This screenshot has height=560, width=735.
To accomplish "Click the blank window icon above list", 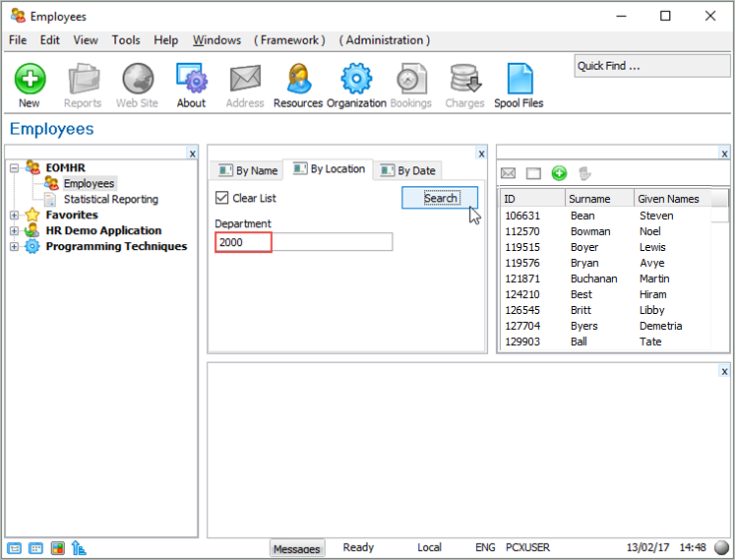I will tap(533, 173).
